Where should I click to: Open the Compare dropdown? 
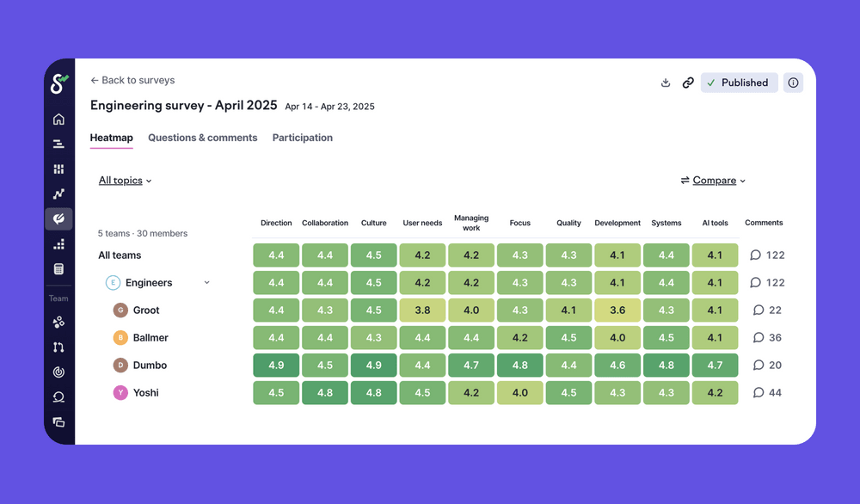[x=713, y=181]
